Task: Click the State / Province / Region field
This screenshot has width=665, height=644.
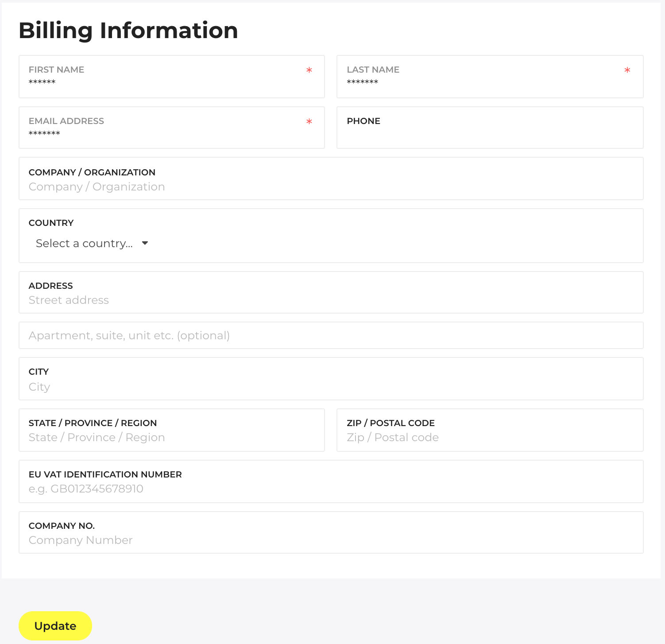Action: click(172, 430)
